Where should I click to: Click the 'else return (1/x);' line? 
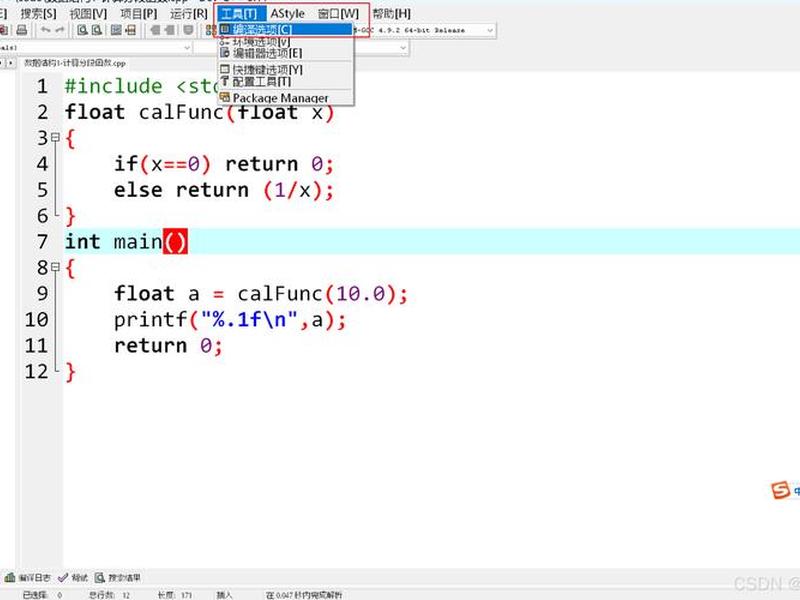click(x=223, y=190)
